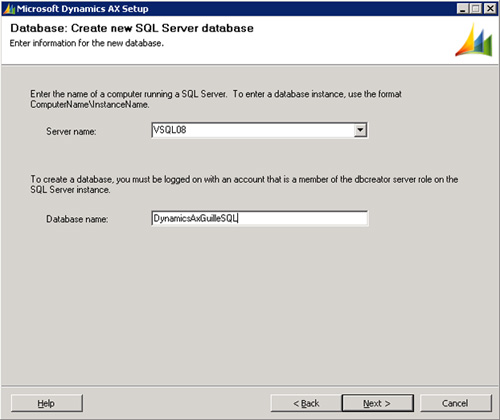
Task: Focus the Database name input field
Action: click(260, 218)
